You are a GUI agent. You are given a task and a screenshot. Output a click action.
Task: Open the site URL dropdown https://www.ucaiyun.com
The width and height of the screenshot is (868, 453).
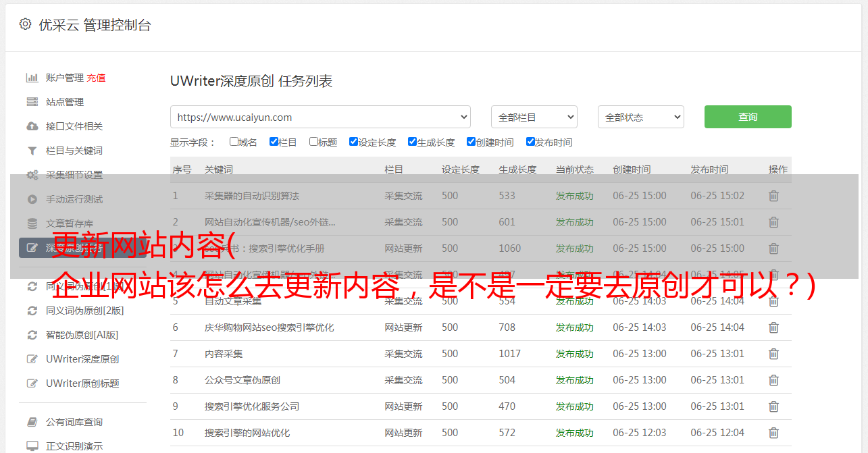tap(320, 117)
